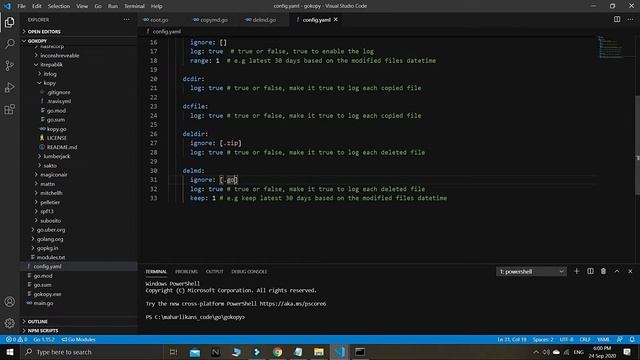The width and height of the screenshot is (640, 360).
Task: Change language mode YAML
Action: pos(603,340)
